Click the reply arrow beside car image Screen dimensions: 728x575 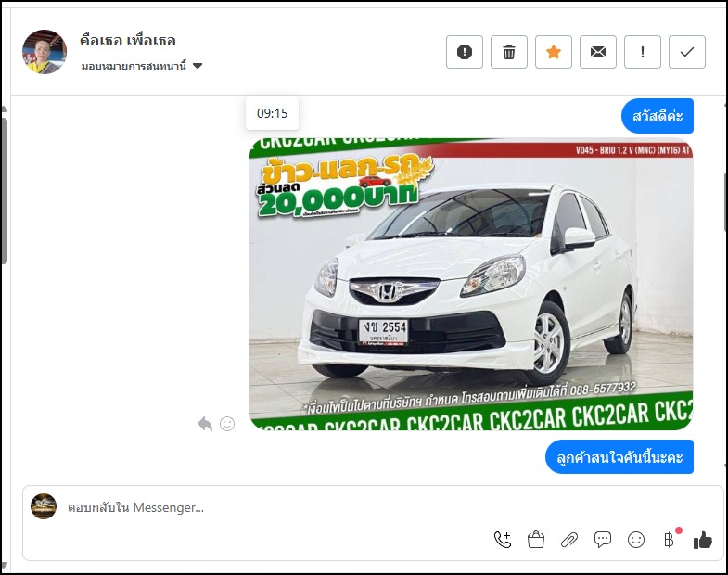pos(205,424)
